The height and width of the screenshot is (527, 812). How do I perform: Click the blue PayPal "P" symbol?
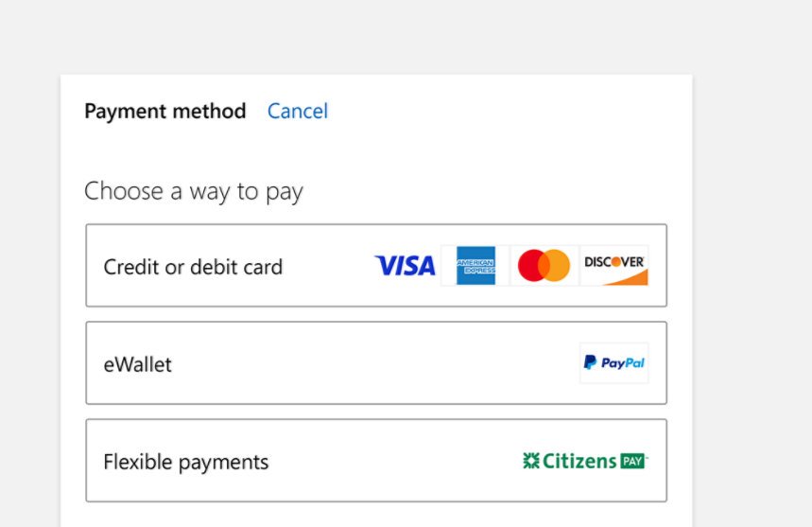(x=590, y=362)
